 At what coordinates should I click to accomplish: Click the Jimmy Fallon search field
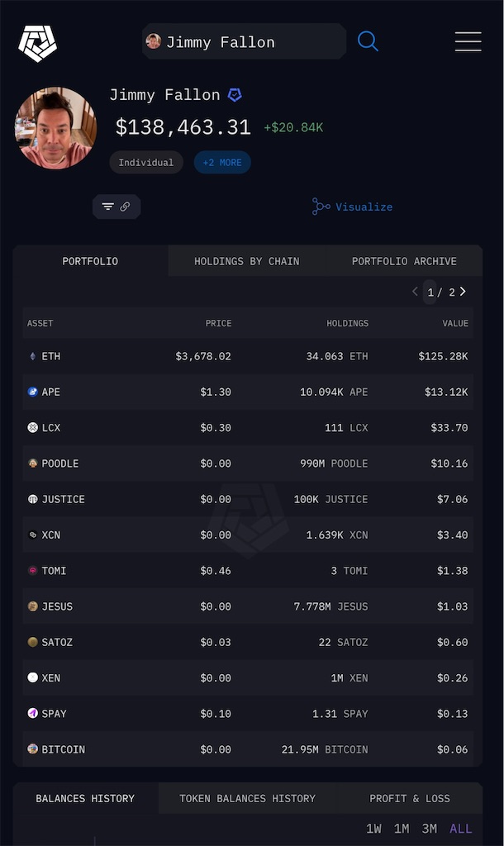tap(244, 41)
